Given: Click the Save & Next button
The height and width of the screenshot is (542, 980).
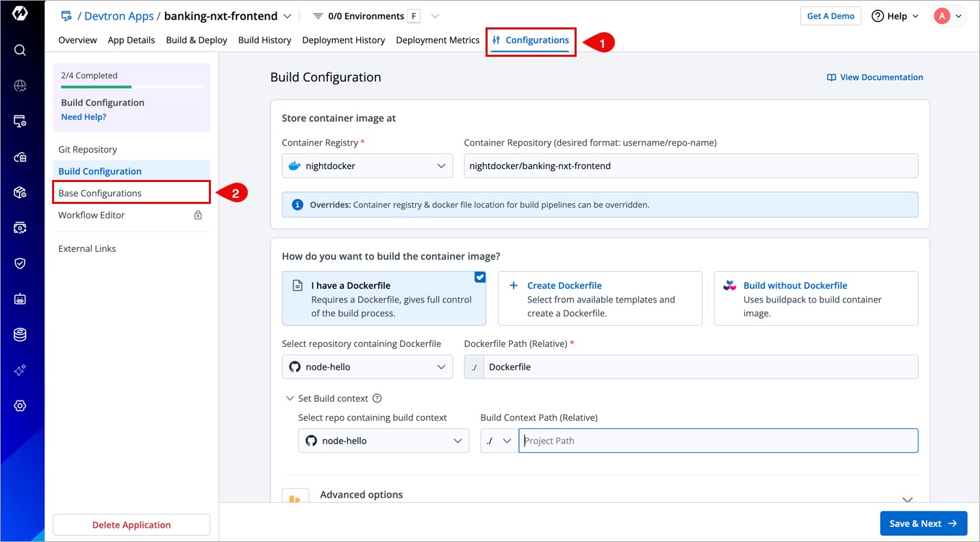Looking at the screenshot, I should click(x=923, y=524).
